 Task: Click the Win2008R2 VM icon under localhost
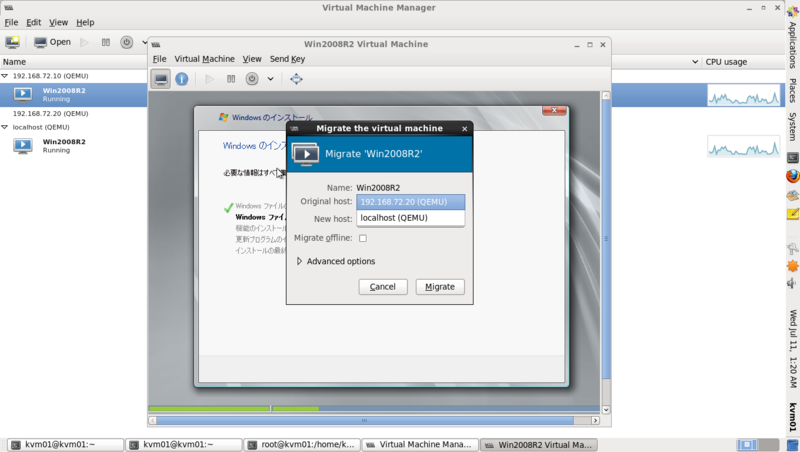click(22, 146)
